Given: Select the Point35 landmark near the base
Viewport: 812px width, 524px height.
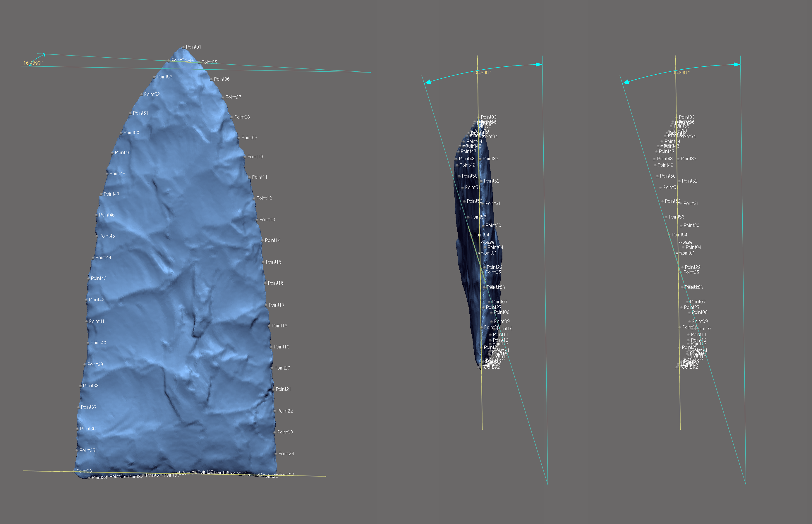Looking at the screenshot, I should click(x=77, y=451).
